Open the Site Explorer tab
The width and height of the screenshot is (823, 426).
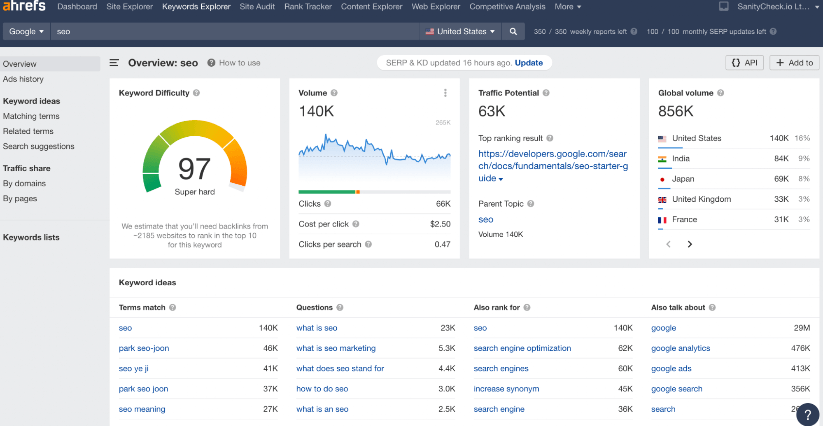pos(129,7)
